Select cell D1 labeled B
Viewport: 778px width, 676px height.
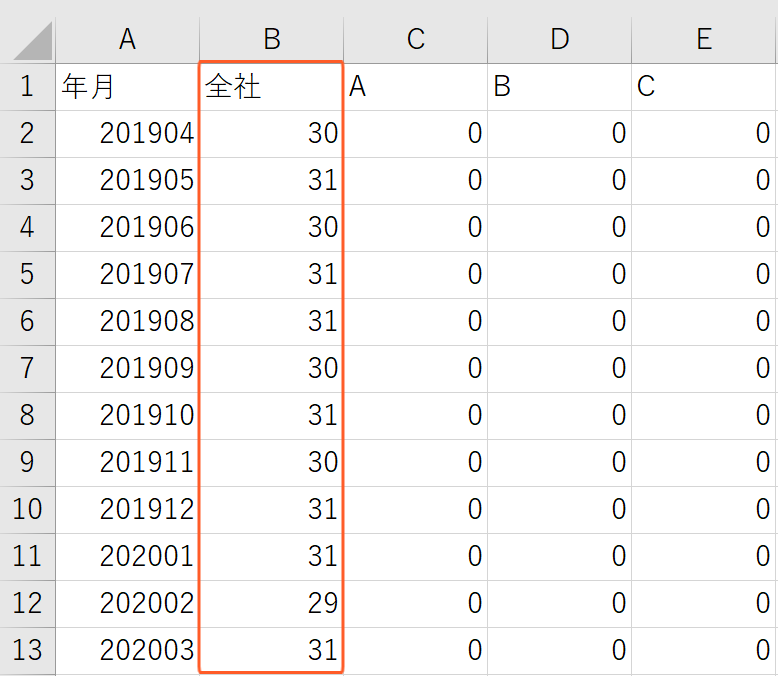pyautogui.click(x=559, y=87)
